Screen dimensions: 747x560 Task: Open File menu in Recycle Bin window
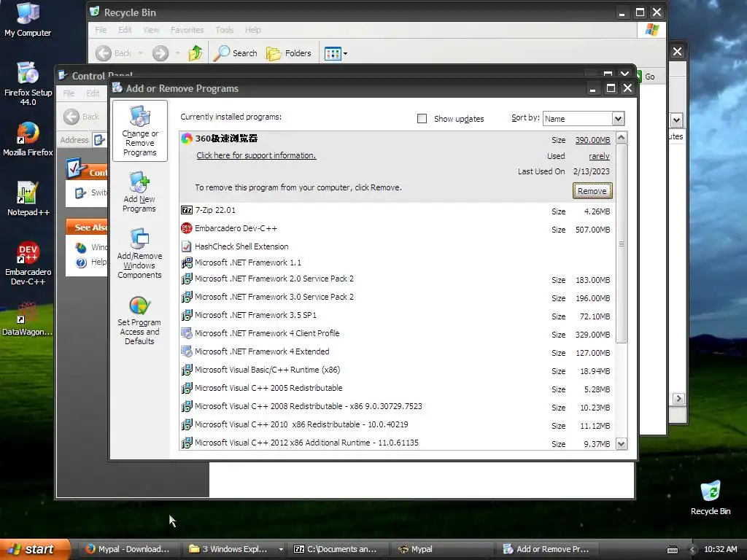point(101,30)
